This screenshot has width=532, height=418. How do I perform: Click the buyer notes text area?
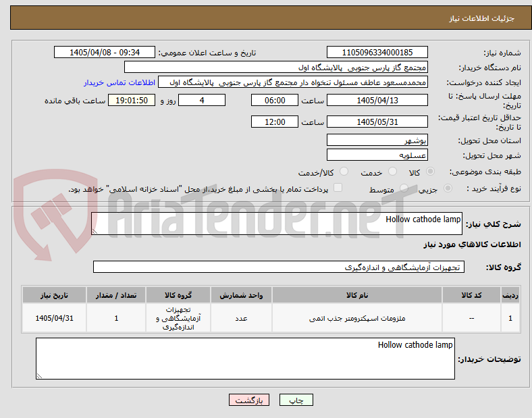(x=245, y=359)
